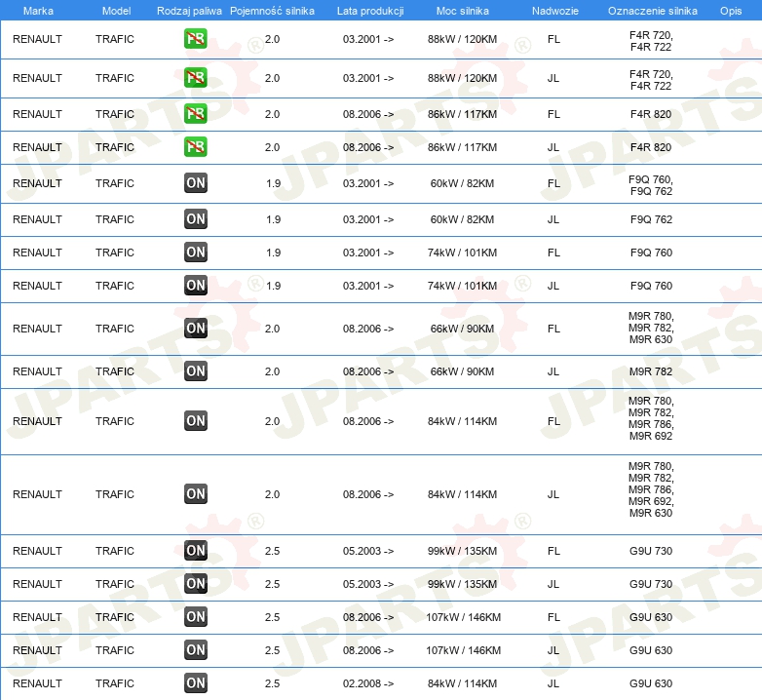Click the Lata produkcji column header
The height and width of the screenshot is (700, 762).
click(x=368, y=10)
